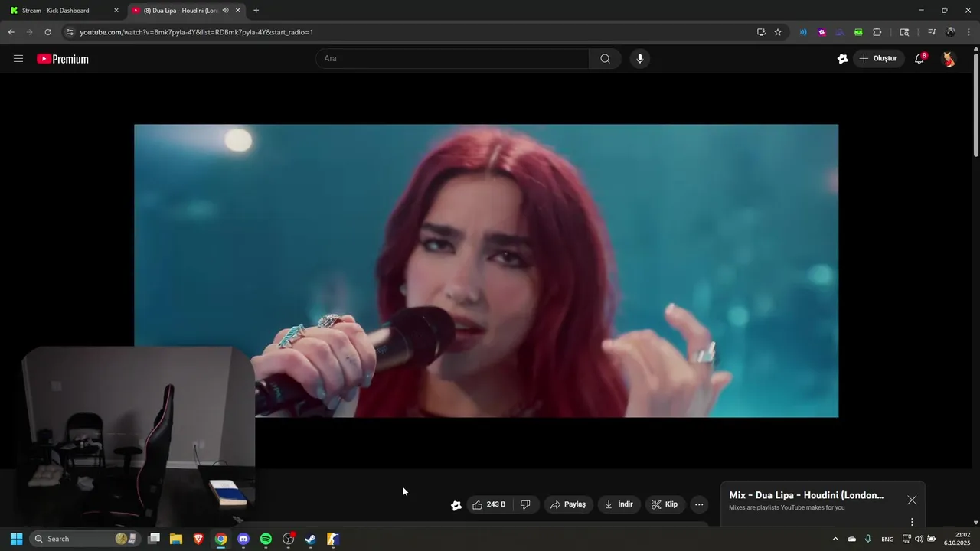Click the install app icon in address bar
This screenshot has width=980, height=551.
tap(761, 32)
